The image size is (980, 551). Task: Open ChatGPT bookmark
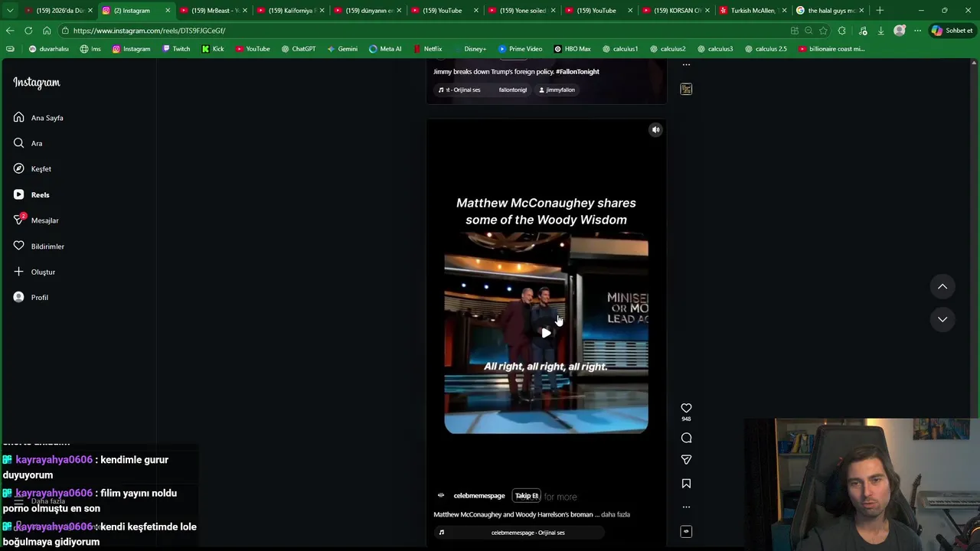pyautogui.click(x=298, y=49)
